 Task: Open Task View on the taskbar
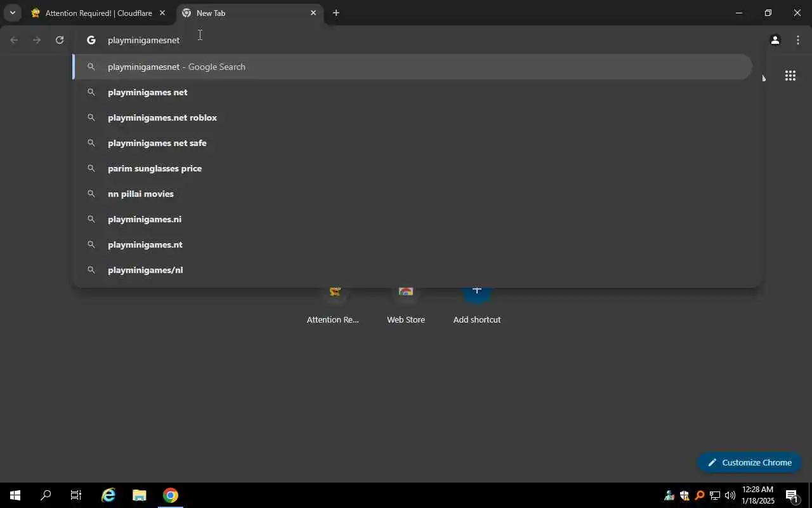(76, 495)
